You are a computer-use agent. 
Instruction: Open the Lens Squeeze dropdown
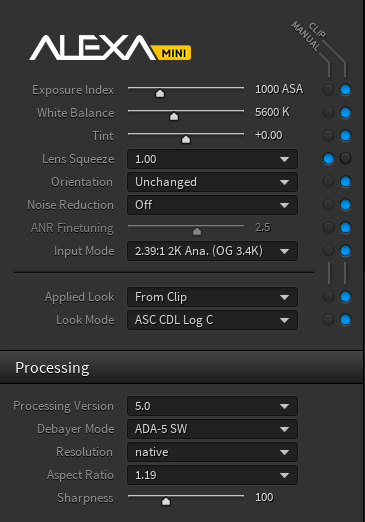(x=212, y=159)
